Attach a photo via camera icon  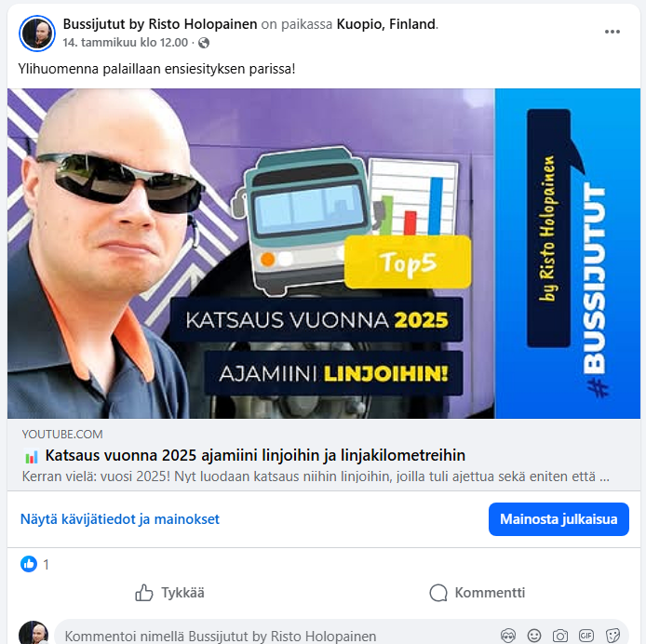[x=560, y=636]
